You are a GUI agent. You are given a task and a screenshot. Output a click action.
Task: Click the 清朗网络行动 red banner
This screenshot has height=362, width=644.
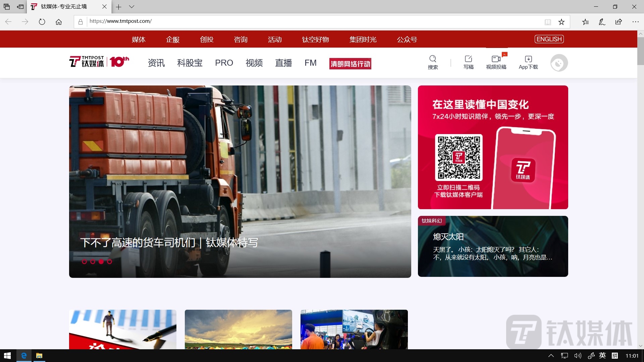tap(350, 64)
